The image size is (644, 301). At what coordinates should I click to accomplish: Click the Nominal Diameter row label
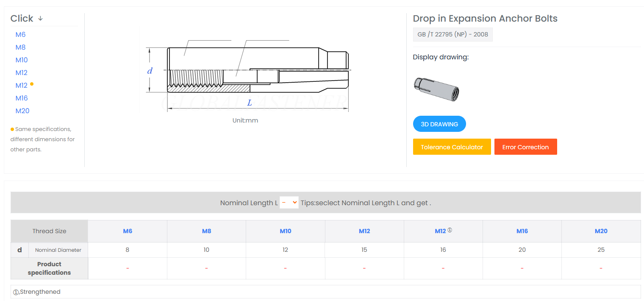click(58, 250)
